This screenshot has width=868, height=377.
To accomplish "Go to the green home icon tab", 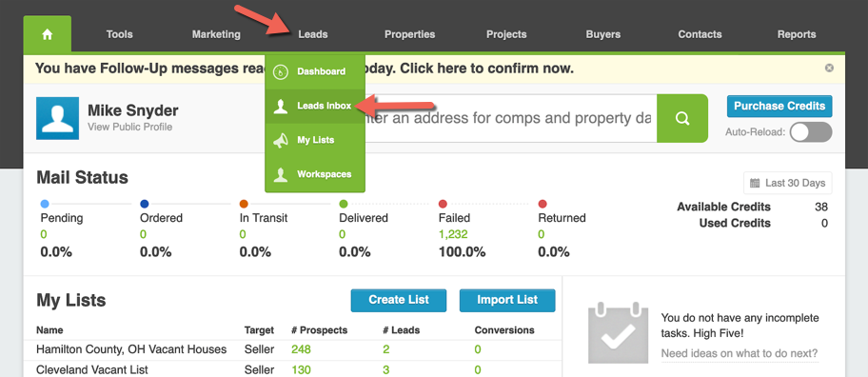I will click(x=47, y=34).
